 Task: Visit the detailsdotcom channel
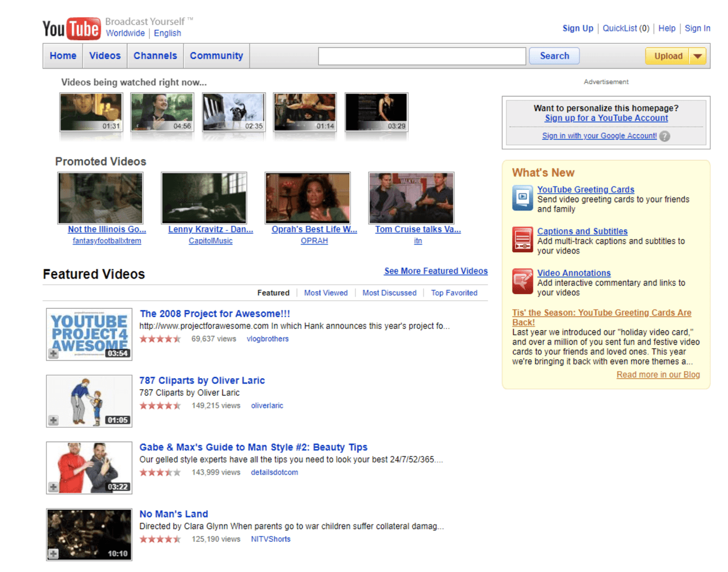point(274,472)
